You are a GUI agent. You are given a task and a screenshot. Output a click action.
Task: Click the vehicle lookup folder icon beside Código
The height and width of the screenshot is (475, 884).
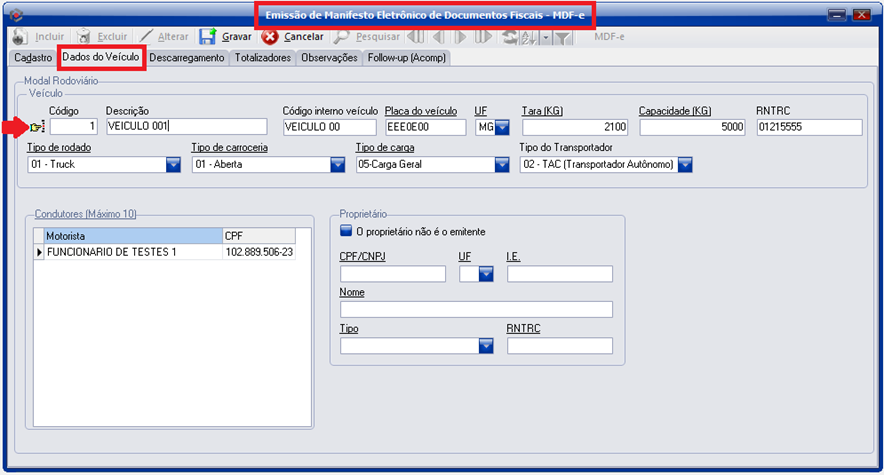click(38, 127)
